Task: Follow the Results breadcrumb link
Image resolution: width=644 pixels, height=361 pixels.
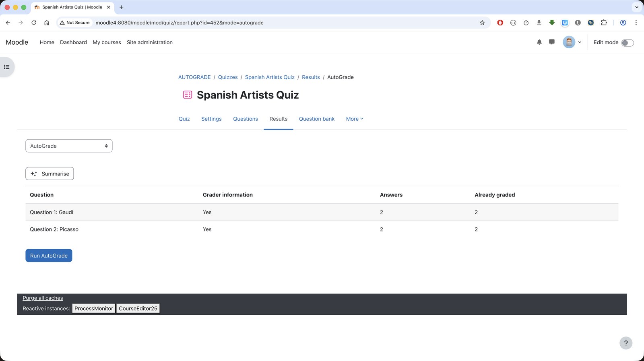Action: 311,77
